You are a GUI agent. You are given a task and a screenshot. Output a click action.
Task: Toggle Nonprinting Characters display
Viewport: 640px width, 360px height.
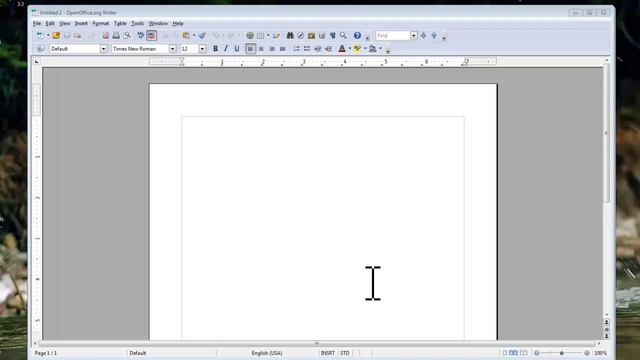333,36
